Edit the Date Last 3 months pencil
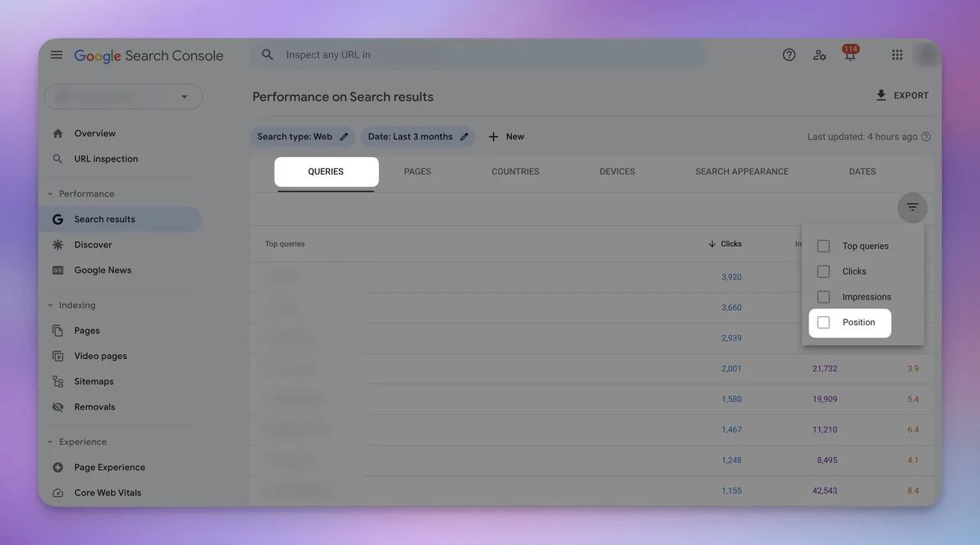The height and width of the screenshot is (545, 980). click(464, 137)
